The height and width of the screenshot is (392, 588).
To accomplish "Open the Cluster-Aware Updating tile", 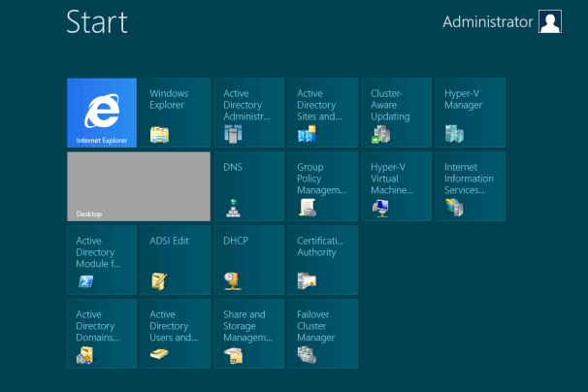I will pos(397,113).
